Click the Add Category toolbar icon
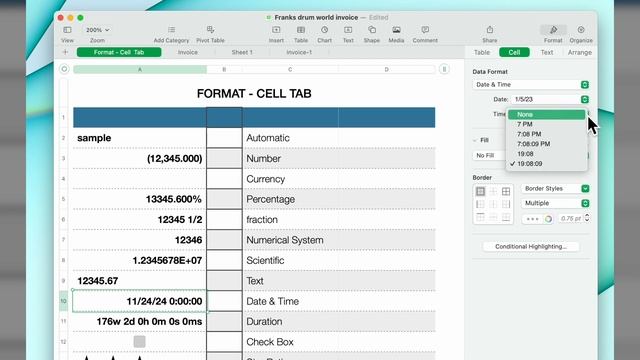 tap(171, 30)
